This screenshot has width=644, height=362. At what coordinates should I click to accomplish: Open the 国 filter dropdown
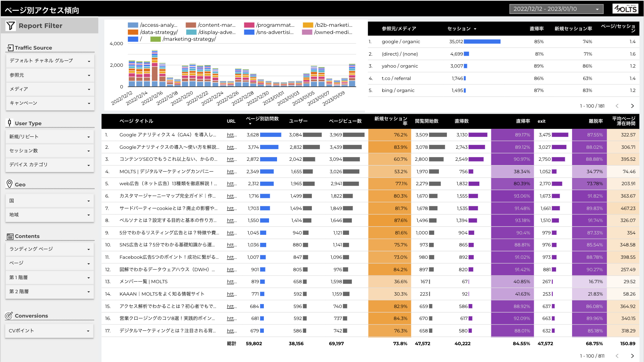(50, 201)
